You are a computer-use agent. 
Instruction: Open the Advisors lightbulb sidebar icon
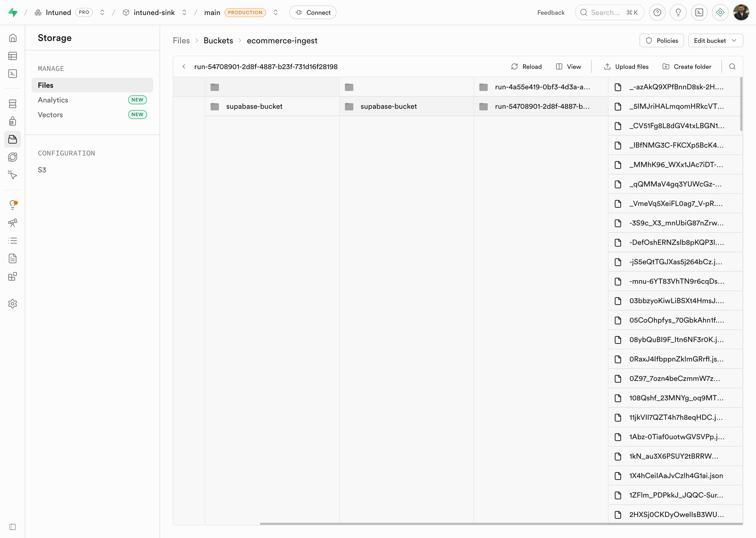click(13, 205)
